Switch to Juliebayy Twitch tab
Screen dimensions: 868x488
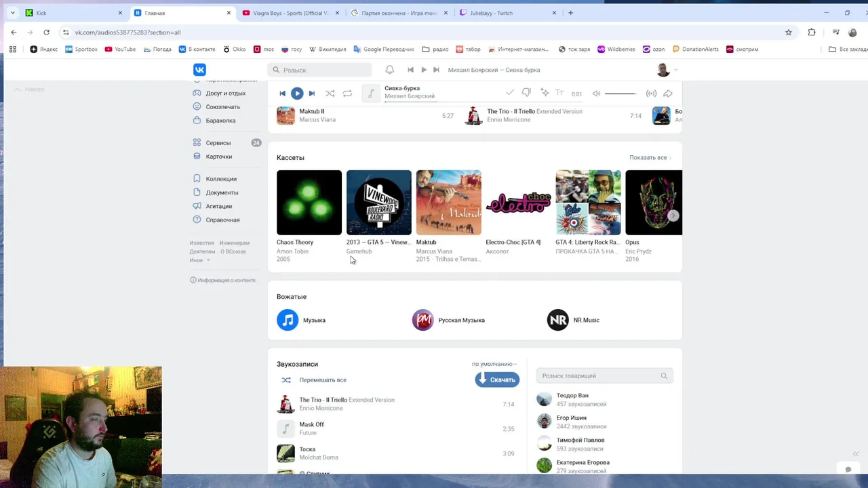(x=507, y=13)
